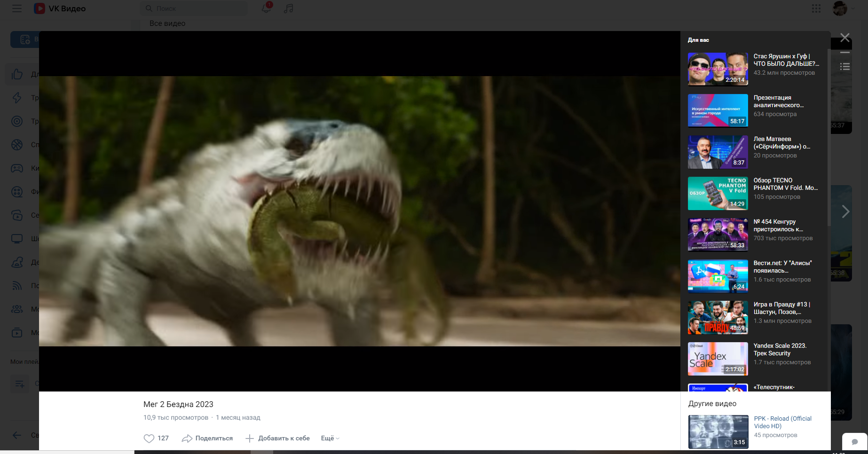
Task: Select the film reel sidebar icon
Action: pyautogui.click(x=17, y=192)
